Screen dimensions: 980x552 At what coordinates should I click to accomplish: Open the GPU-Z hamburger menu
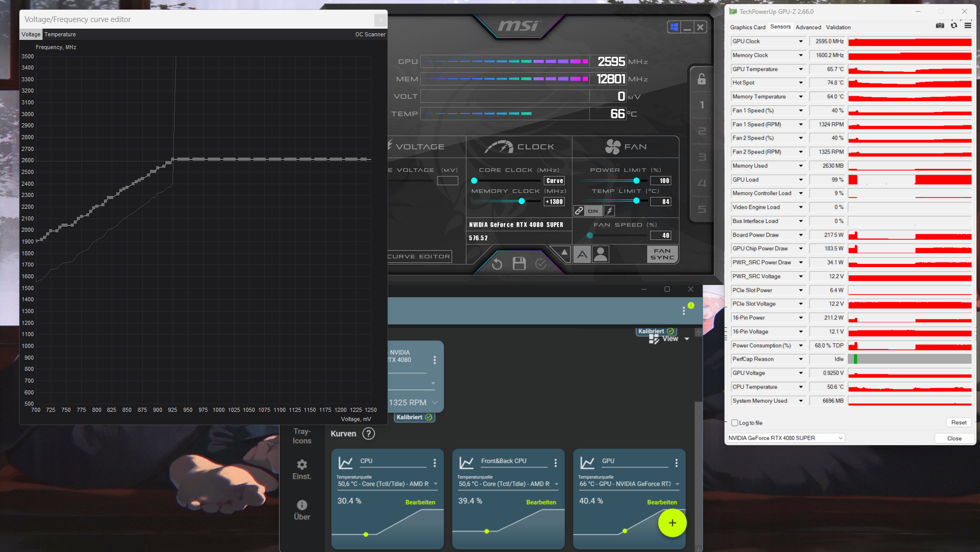tap(968, 26)
